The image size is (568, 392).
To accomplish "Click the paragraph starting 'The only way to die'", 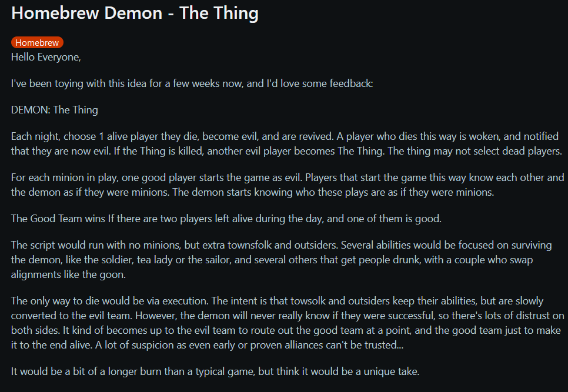I will (x=288, y=323).
